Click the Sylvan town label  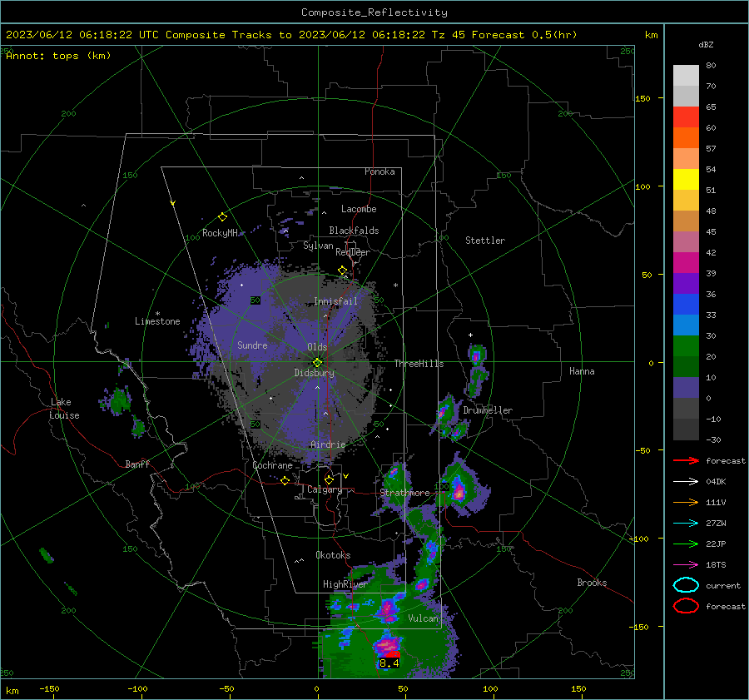(318, 246)
